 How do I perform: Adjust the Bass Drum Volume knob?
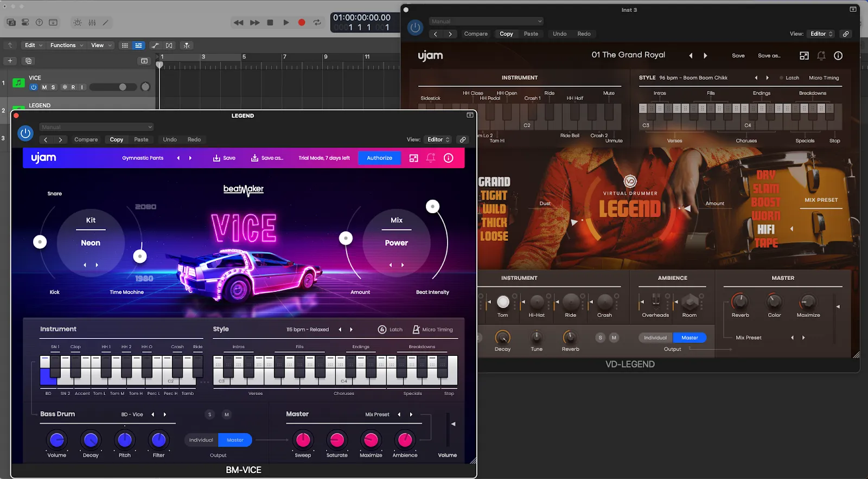(56, 440)
